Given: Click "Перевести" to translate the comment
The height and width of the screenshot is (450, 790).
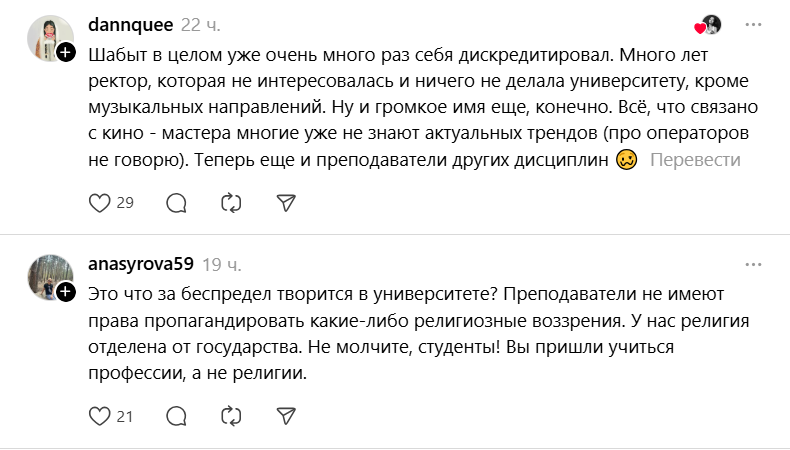Looking at the screenshot, I should (695, 160).
